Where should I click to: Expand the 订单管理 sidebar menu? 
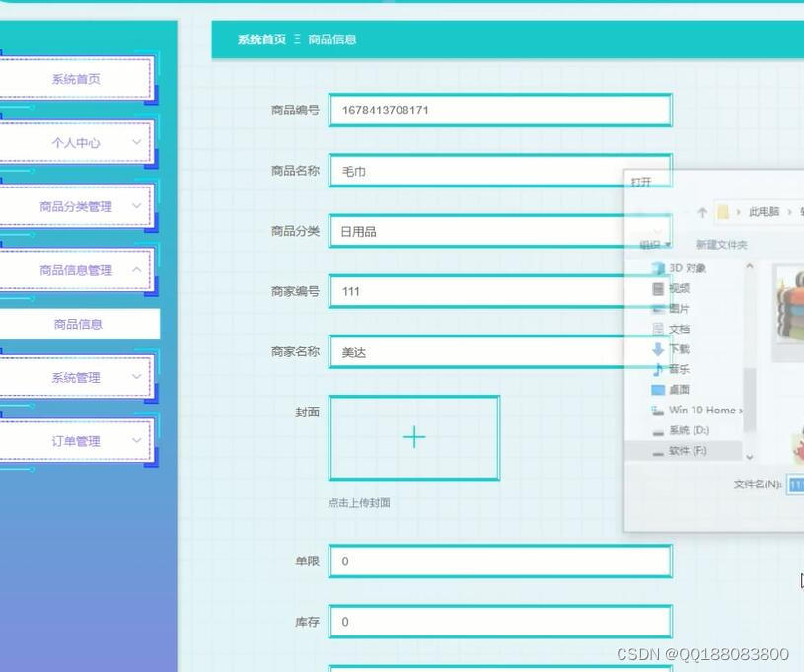point(78,442)
